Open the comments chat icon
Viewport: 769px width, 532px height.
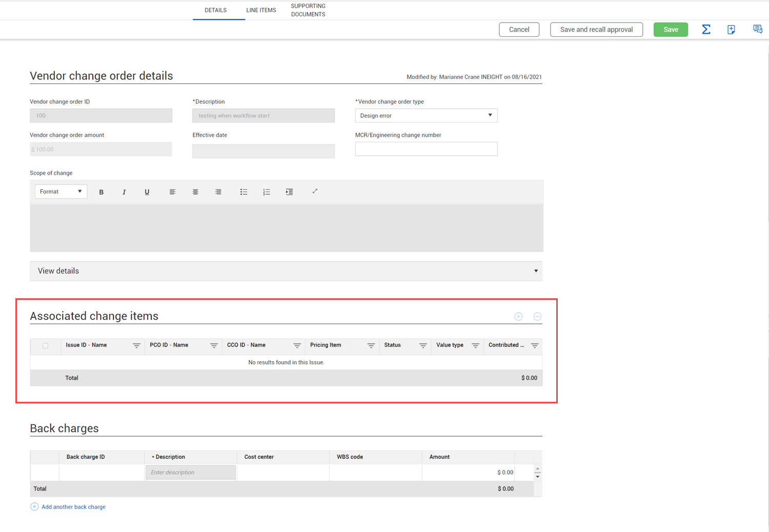(x=757, y=29)
